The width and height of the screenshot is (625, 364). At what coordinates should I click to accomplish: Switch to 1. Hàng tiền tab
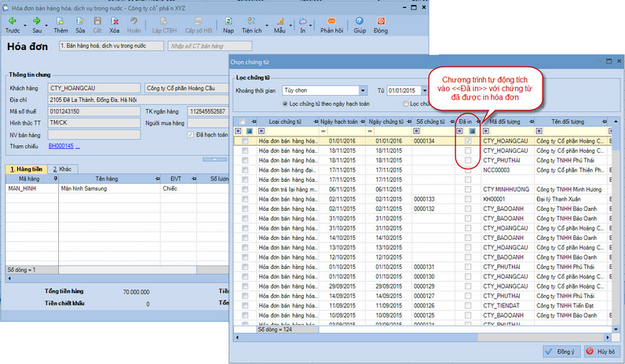(x=26, y=169)
